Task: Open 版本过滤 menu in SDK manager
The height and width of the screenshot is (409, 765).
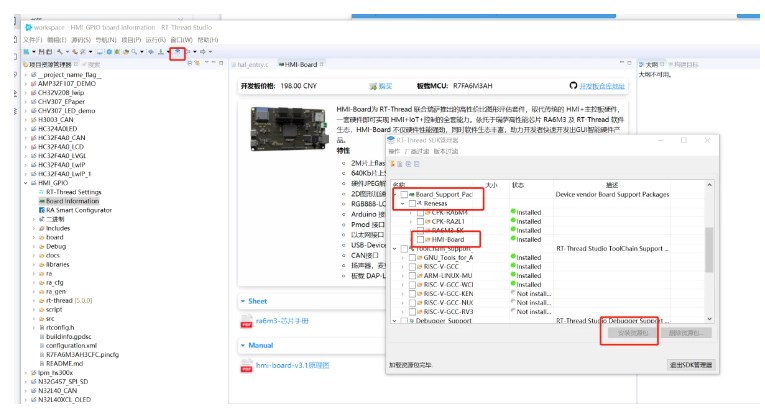Action: (x=445, y=151)
